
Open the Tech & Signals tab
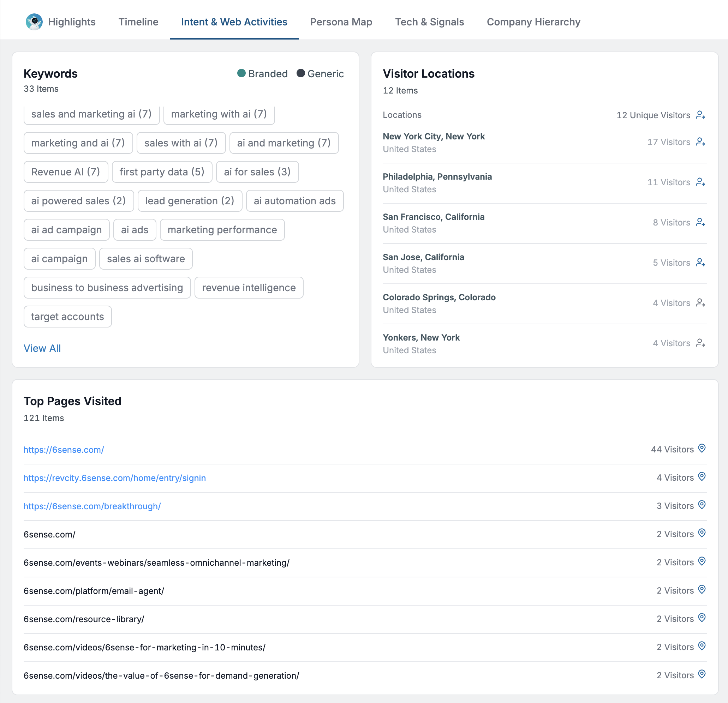[x=429, y=22]
